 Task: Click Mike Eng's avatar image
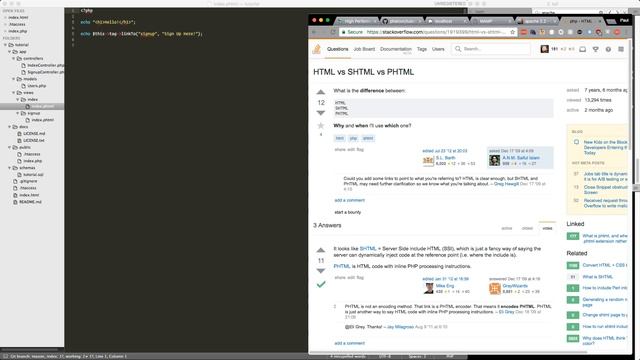pyautogui.click(x=429, y=289)
